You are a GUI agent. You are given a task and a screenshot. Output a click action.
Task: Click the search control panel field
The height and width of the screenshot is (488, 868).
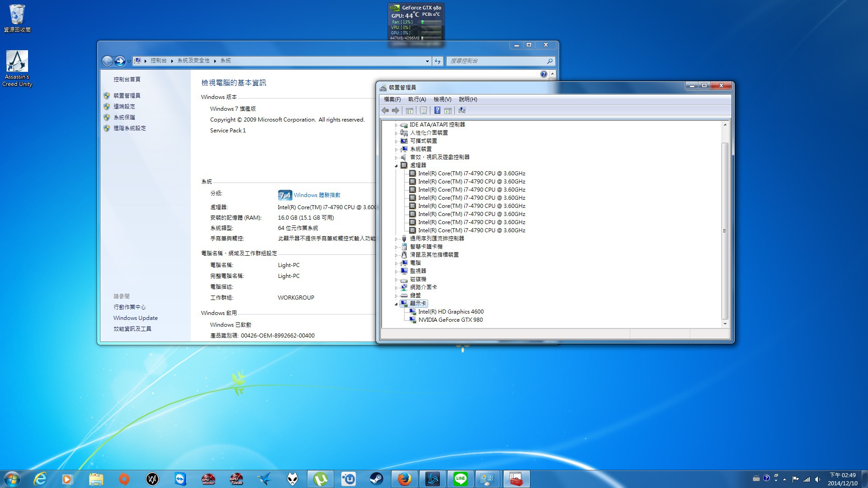pos(500,61)
